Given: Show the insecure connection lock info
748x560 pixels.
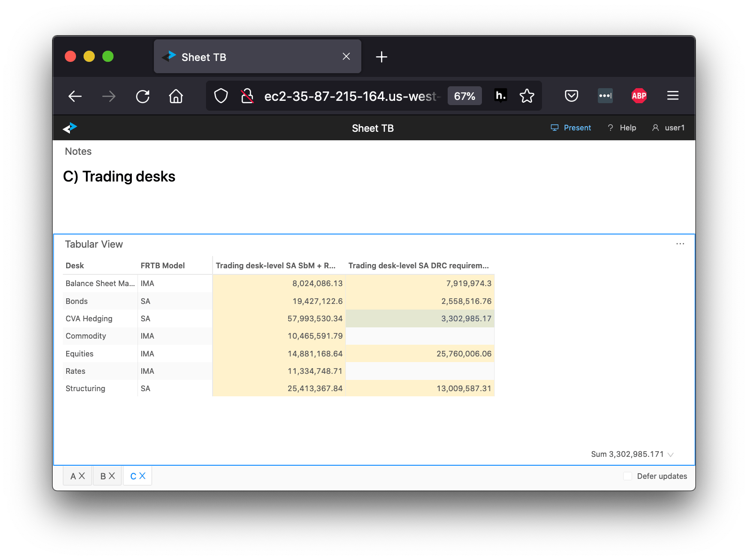Looking at the screenshot, I should point(247,96).
